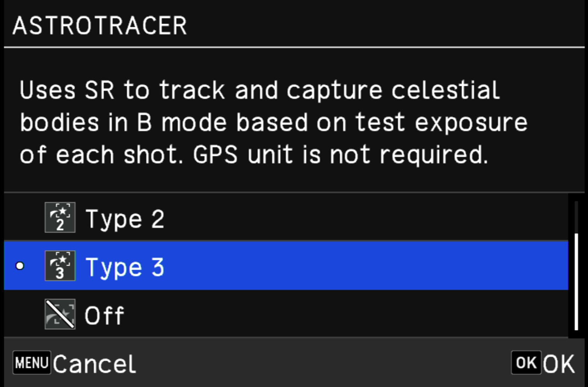Click empty blue area of Type 3 row
This screenshot has height=387, width=588.
click(366, 266)
